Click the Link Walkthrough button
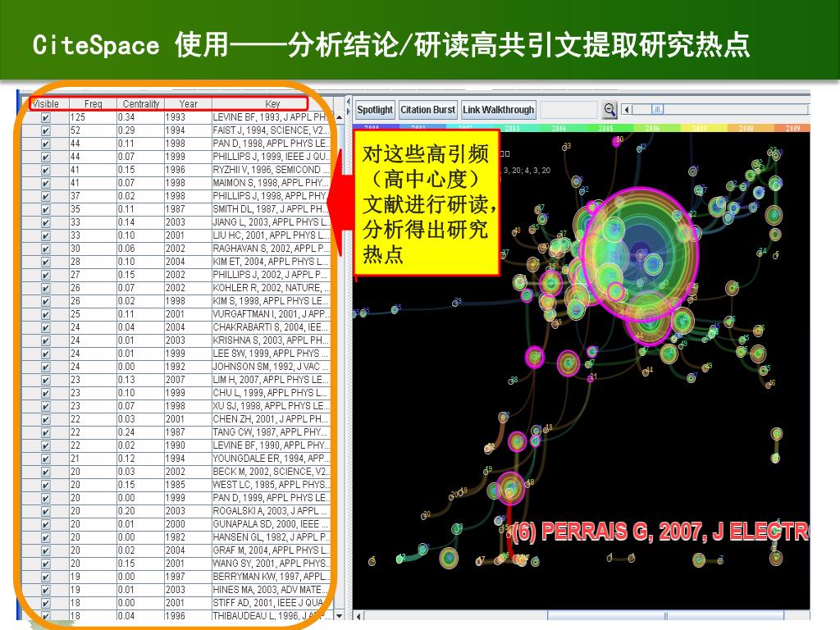Screen dimensions: 840x630 tap(498, 110)
